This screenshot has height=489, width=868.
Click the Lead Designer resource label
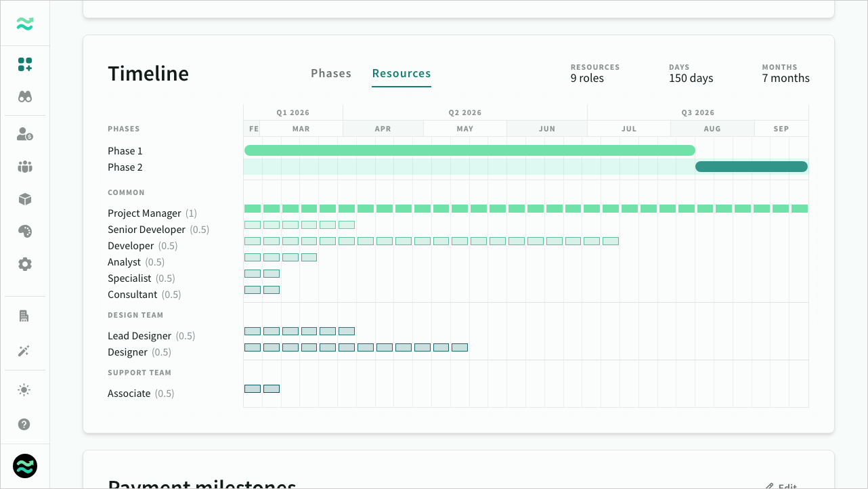coord(139,336)
